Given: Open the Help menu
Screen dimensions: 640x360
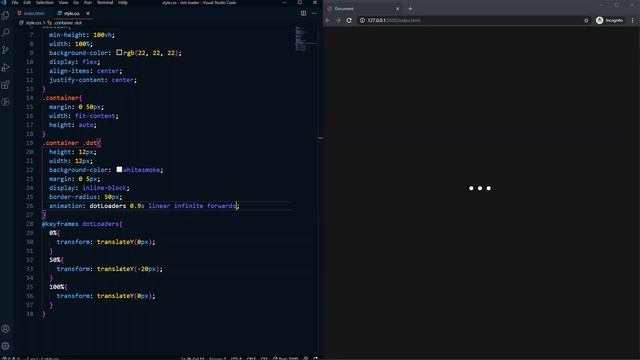Looking at the screenshot, I should tap(123, 2).
